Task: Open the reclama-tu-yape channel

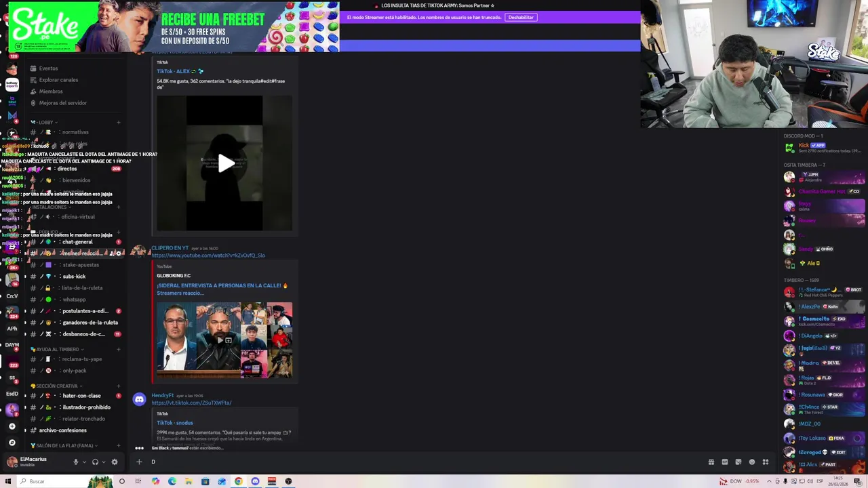Action: 82,359
